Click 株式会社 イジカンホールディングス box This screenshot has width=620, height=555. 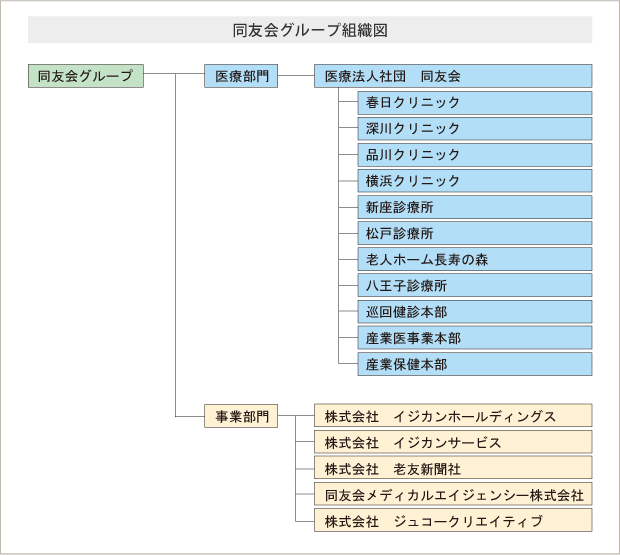tap(453, 415)
